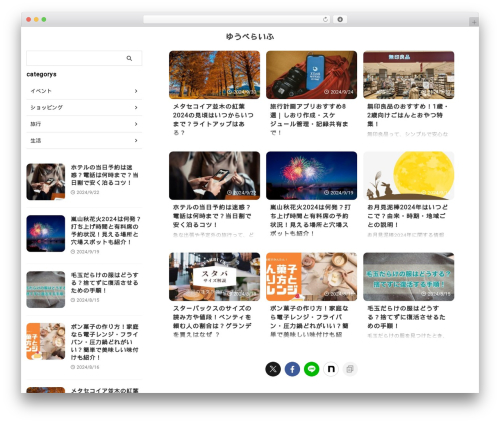Click excerpt text under お月見泥棒 card
The image size is (500, 423).
pyautogui.click(x=406, y=235)
